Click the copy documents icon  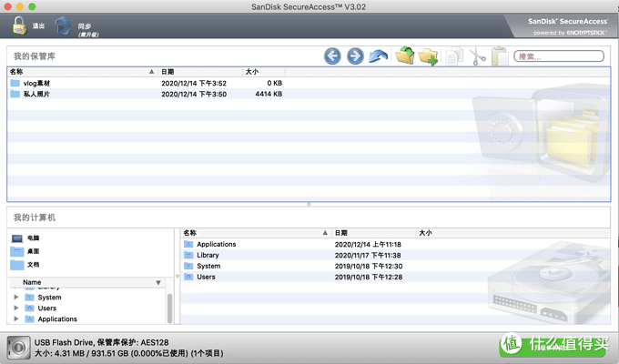(454, 56)
